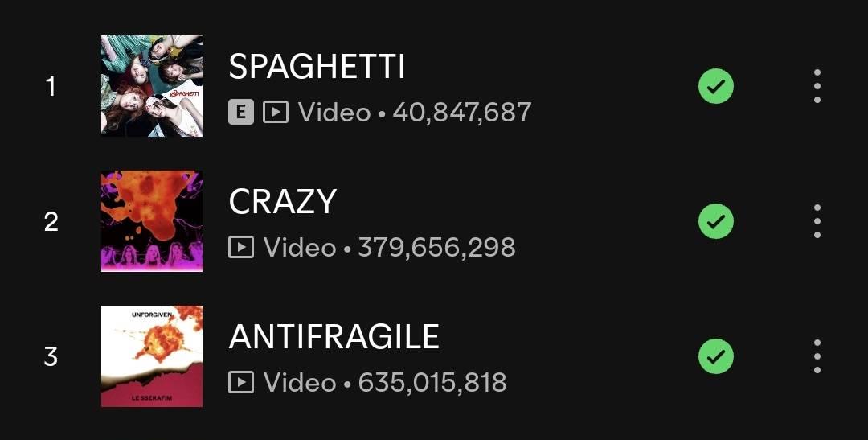Click the play count 379,656,298
Image resolution: width=868 pixels, height=440 pixels.
click(436, 247)
